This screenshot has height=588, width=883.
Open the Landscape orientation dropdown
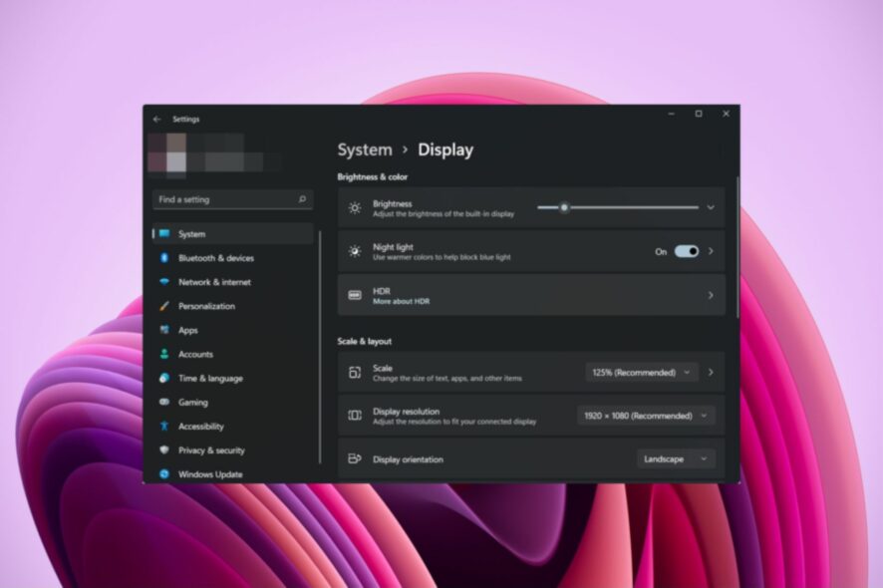(675, 459)
